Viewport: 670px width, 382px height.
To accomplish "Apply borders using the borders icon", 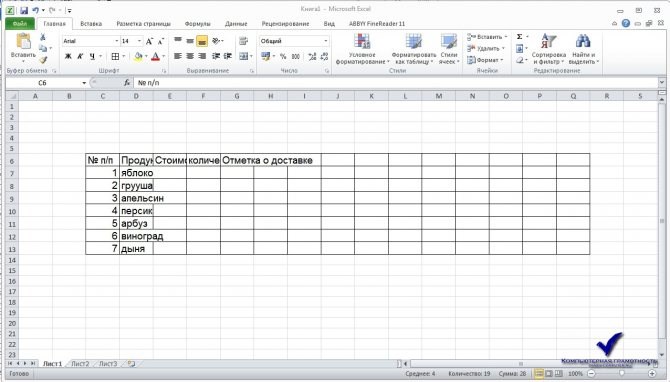I will (115, 56).
